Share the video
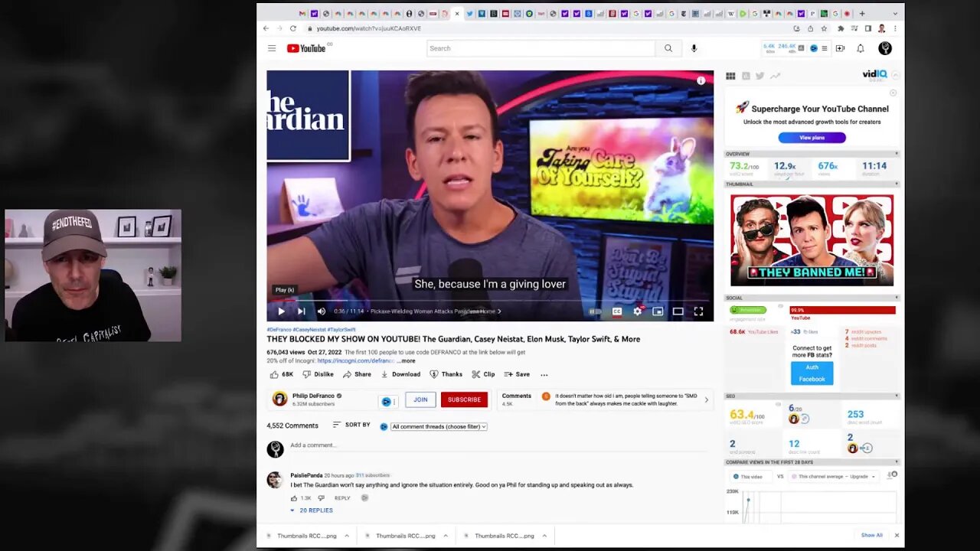 357,374
